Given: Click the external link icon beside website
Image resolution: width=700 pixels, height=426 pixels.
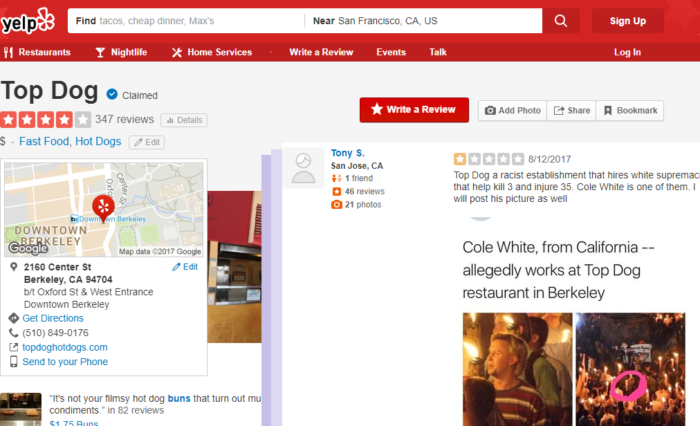Looking at the screenshot, I should (x=14, y=347).
